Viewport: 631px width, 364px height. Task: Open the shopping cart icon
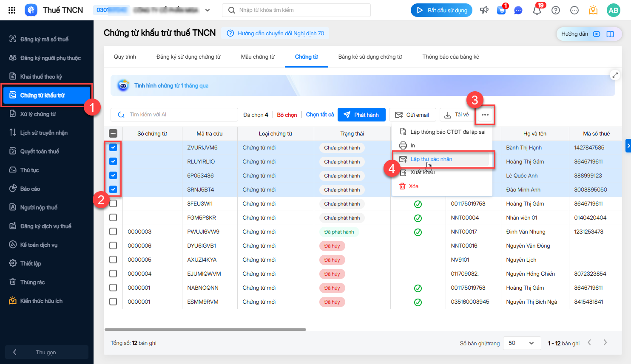[x=501, y=10]
